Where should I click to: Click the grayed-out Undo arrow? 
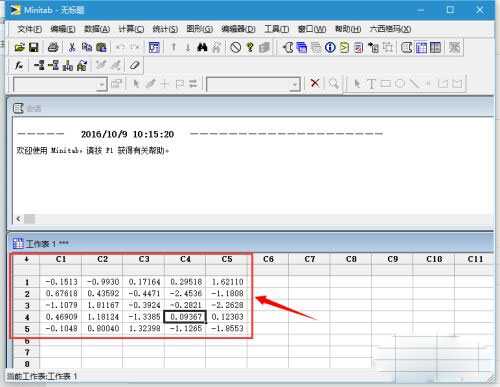click(x=120, y=47)
